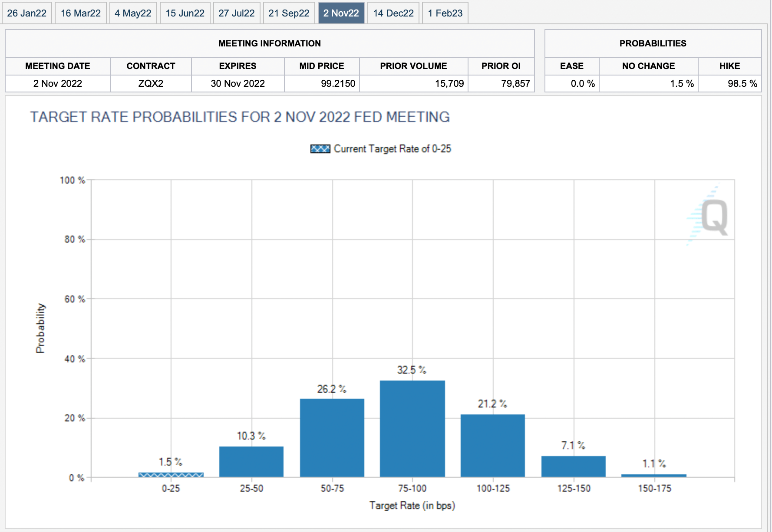Go to the 14 Dec22 tab
The height and width of the screenshot is (532, 772).
pyautogui.click(x=393, y=13)
